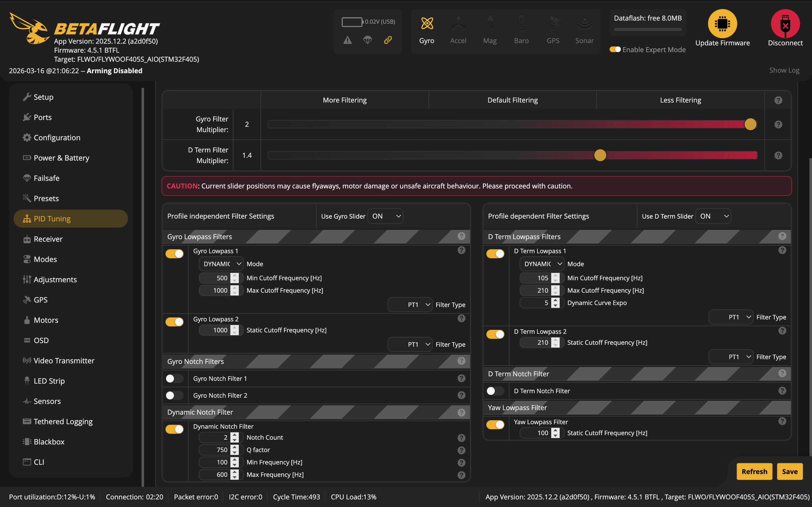Click help icon next to Q factor
This screenshot has height=507, width=812.
461,450
